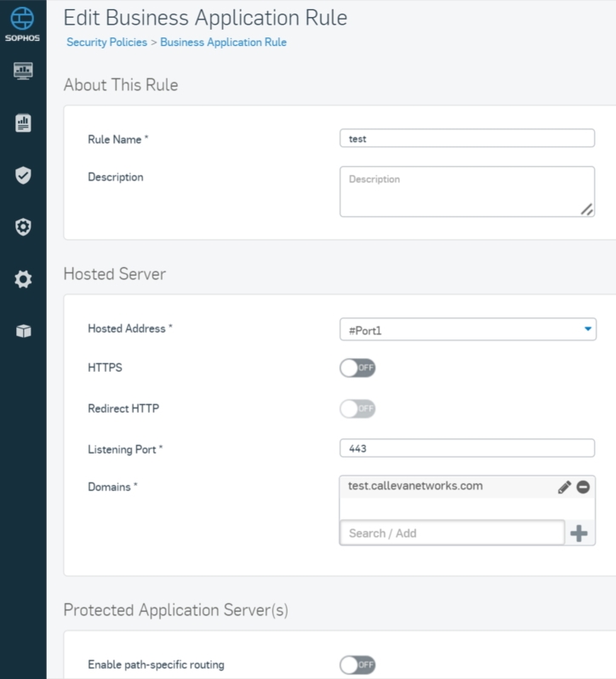This screenshot has width=616, height=679.
Task: Edit test.callevanetworks.com domain with pencil icon
Action: tap(564, 488)
